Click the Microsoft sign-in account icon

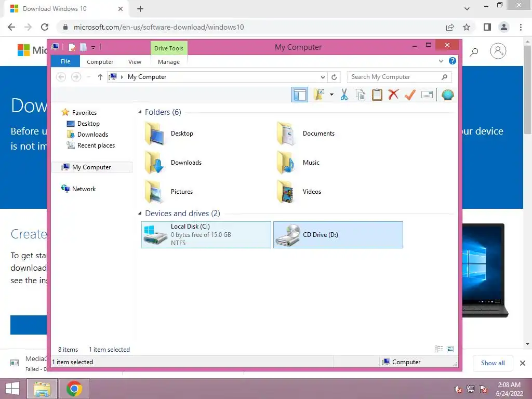pos(498,51)
